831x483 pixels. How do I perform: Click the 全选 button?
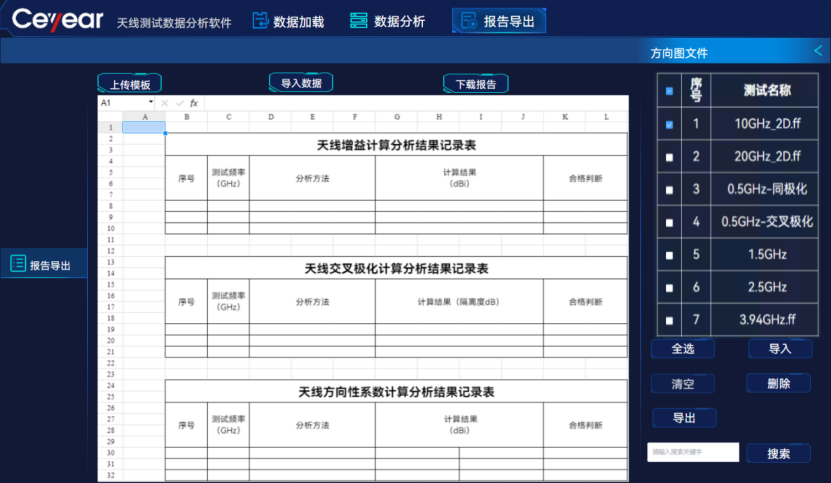coord(683,348)
